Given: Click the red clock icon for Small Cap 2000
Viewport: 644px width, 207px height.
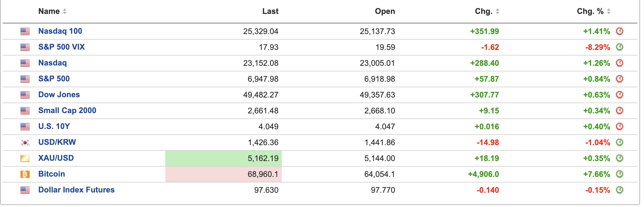Looking at the screenshot, I should [620, 110].
